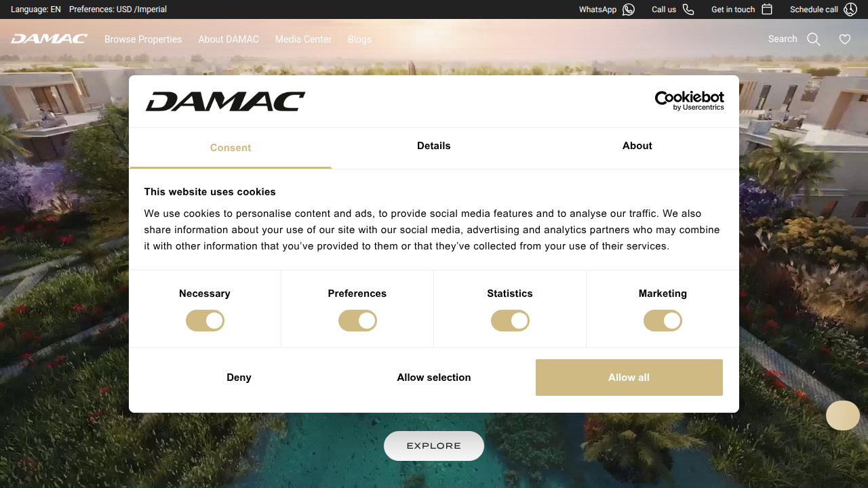The width and height of the screenshot is (868, 488).
Task: Click the Get in touch text link
Action: (x=733, y=9)
